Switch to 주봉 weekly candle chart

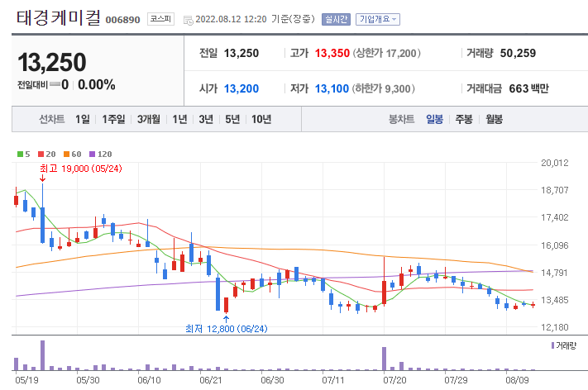(x=464, y=119)
